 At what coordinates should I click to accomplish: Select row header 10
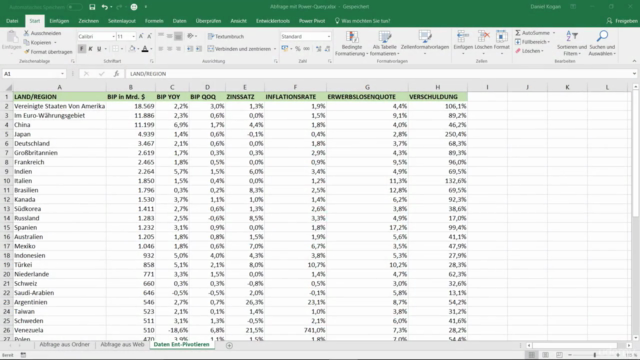coord(7,181)
